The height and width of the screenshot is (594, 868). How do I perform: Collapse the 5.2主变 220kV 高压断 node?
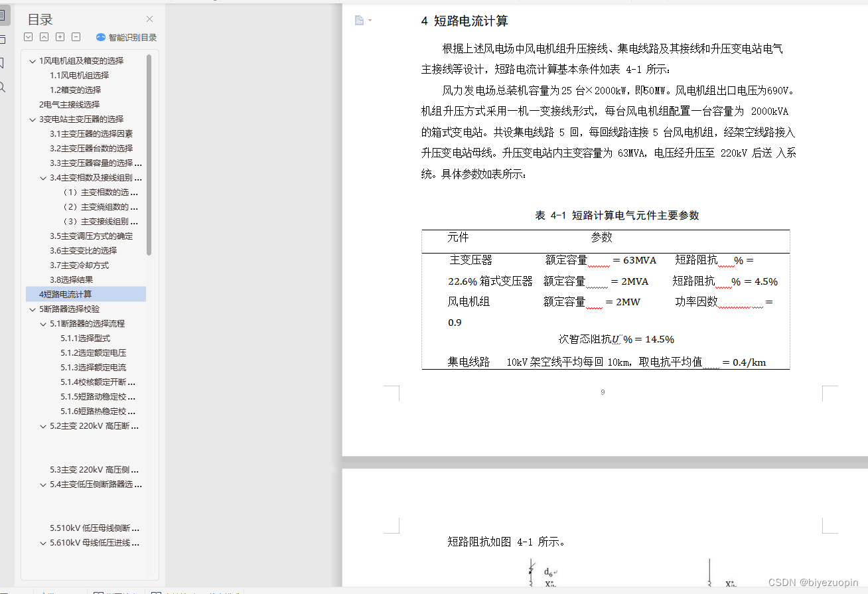coord(43,425)
